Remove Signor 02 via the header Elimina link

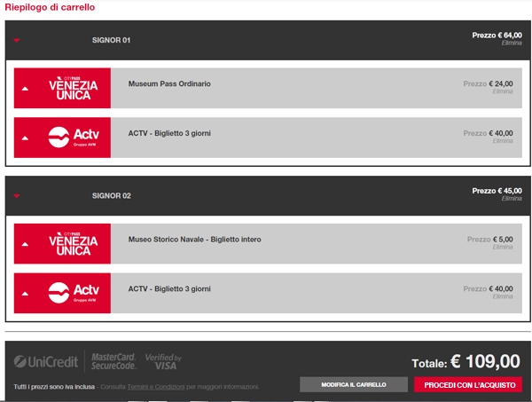512,198
